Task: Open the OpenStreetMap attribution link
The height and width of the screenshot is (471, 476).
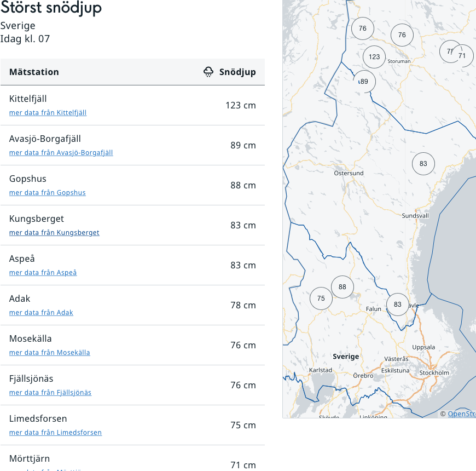Action: pos(461,414)
